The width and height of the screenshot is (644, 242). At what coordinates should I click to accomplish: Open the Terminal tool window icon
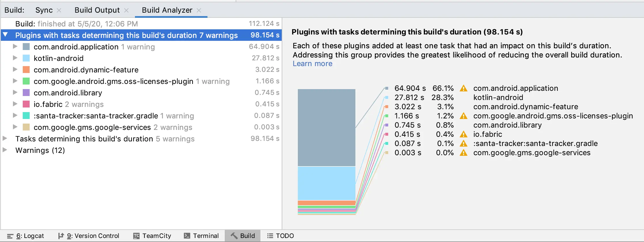(187, 236)
